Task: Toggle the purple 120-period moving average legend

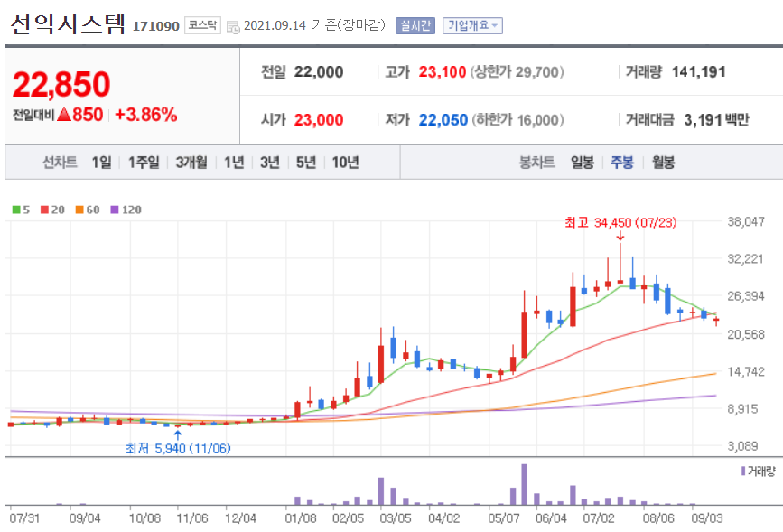Action: coord(114,208)
